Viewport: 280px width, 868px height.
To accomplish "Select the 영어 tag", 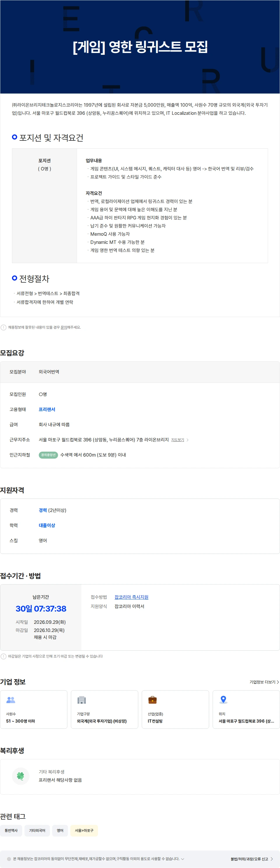I will point(60,831).
